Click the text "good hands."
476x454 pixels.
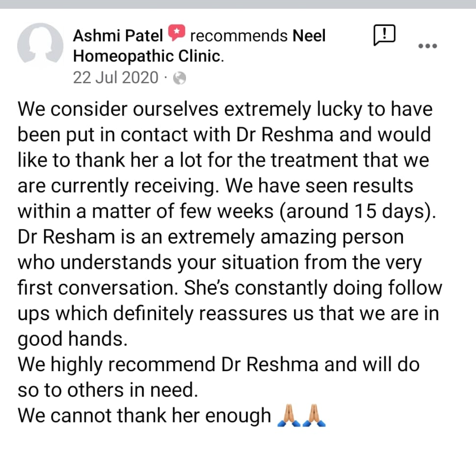point(73,339)
